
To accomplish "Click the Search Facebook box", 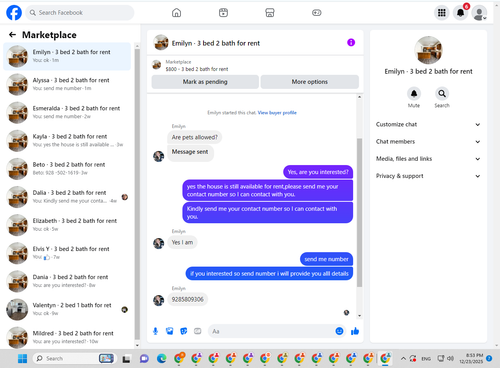I will pos(80,13).
